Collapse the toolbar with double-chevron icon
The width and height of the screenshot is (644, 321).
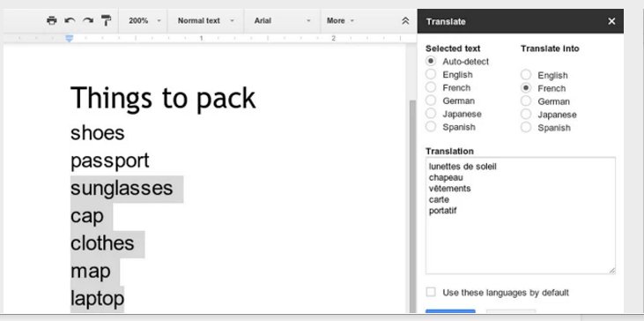coord(405,21)
